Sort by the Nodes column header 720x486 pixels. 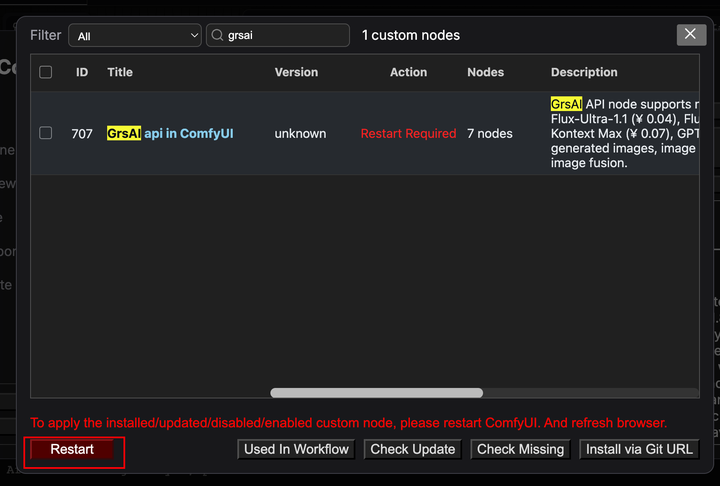485,72
